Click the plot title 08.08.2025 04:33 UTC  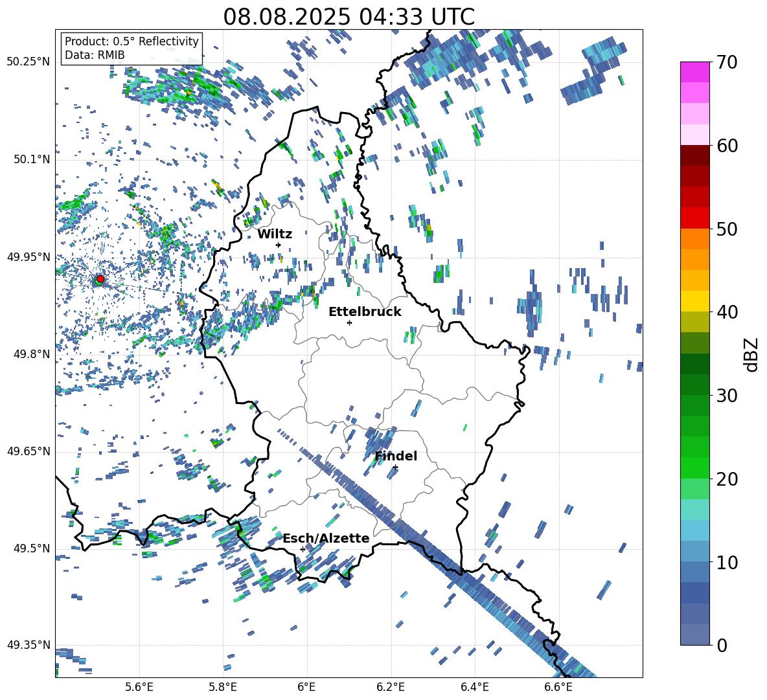349,17
